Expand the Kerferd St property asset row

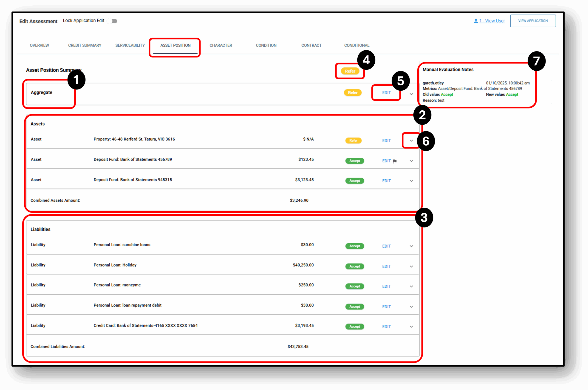411,141
